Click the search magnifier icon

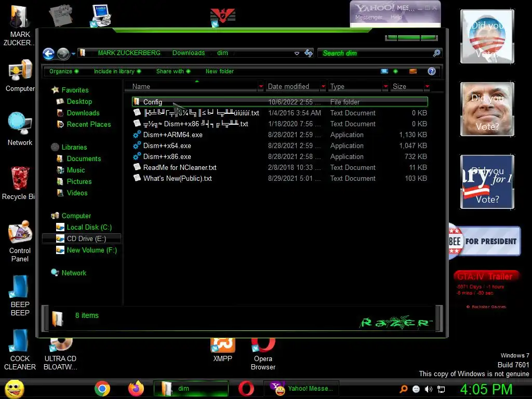(x=436, y=53)
